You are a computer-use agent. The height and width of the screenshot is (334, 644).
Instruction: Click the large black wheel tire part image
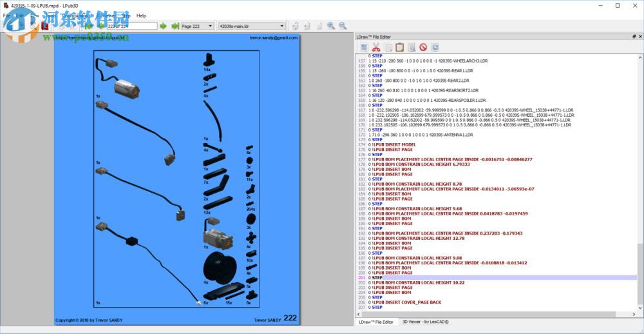point(220,268)
